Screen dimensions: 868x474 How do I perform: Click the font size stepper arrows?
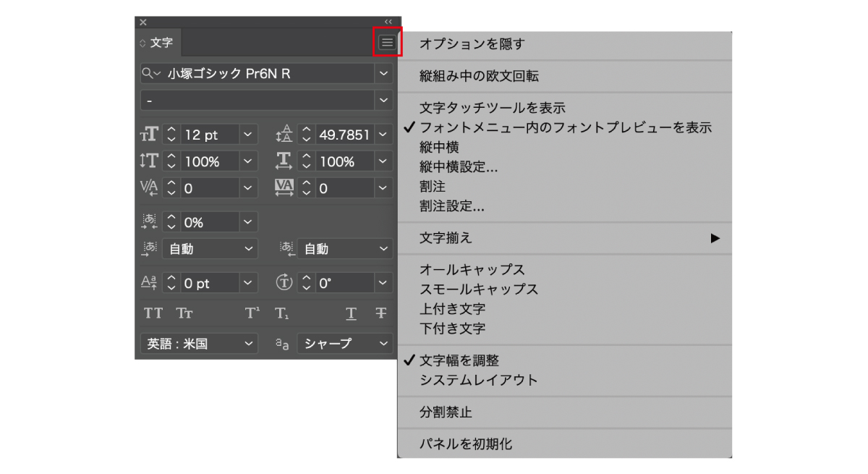171,135
